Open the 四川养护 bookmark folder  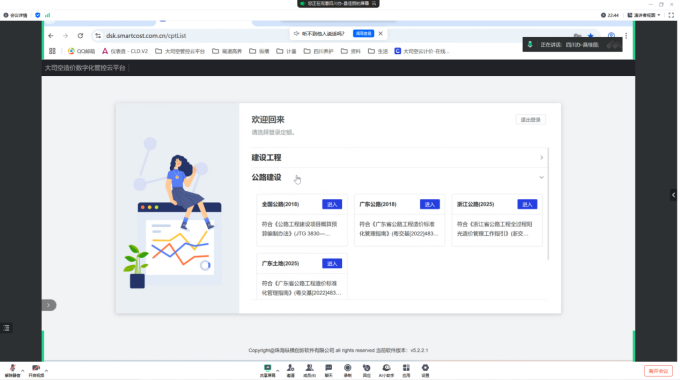point(318,51)
